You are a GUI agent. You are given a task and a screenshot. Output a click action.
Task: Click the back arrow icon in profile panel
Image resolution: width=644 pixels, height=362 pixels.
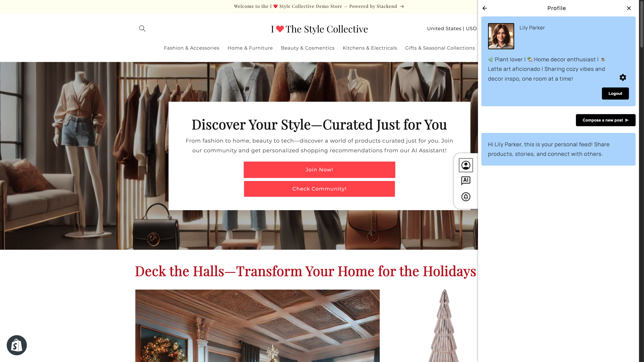(x=485, y=8)
